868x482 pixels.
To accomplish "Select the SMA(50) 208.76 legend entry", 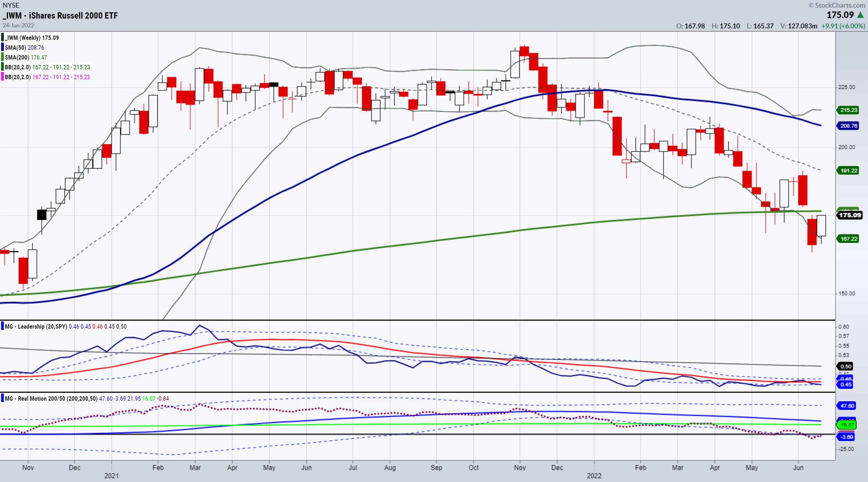I will 24,47.
